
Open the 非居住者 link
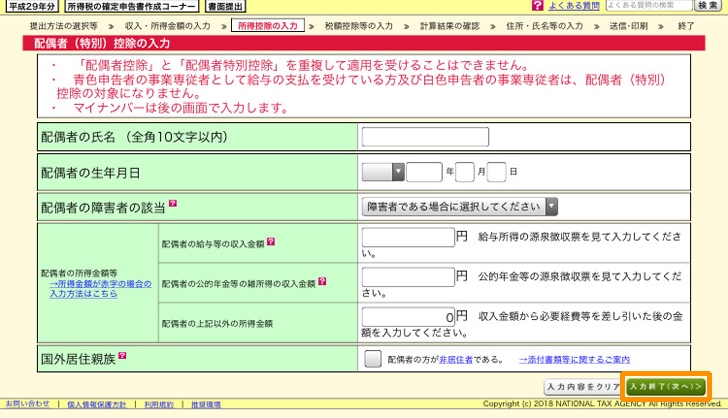click(456, 359)
